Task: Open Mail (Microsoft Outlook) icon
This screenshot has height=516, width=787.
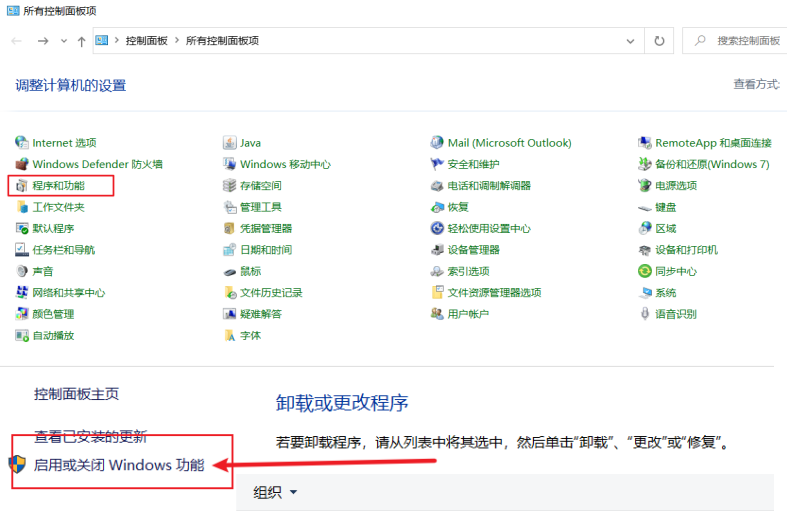Action: tap(437, 143)
